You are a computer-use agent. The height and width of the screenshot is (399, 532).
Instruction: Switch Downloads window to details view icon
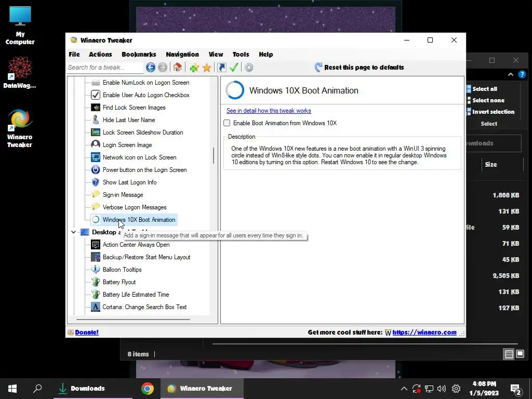pyautogui.click(x=509, y=354)
